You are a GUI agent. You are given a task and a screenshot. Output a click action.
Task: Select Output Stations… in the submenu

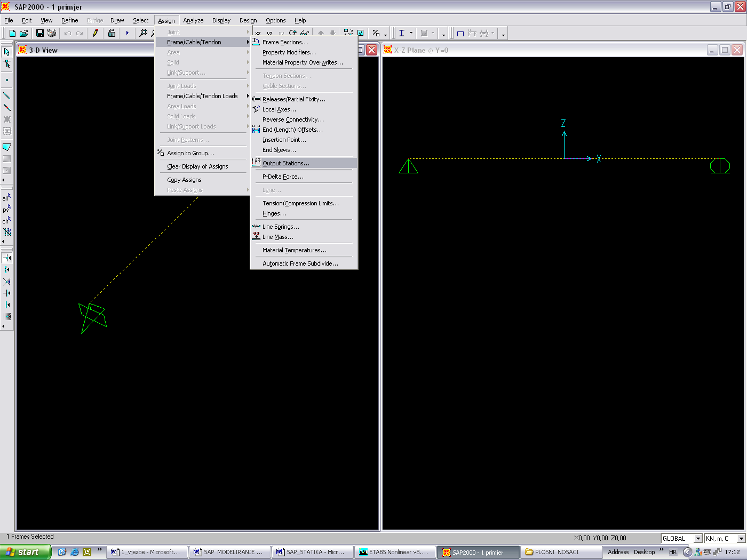[304, 163]
